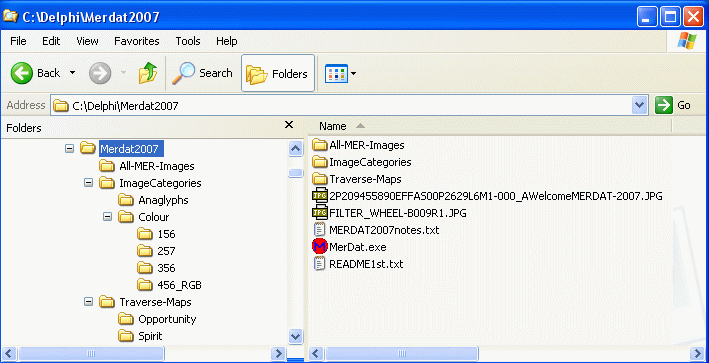Select the Spirit folder in tree
Screen dimensions: 709x363
150,336
